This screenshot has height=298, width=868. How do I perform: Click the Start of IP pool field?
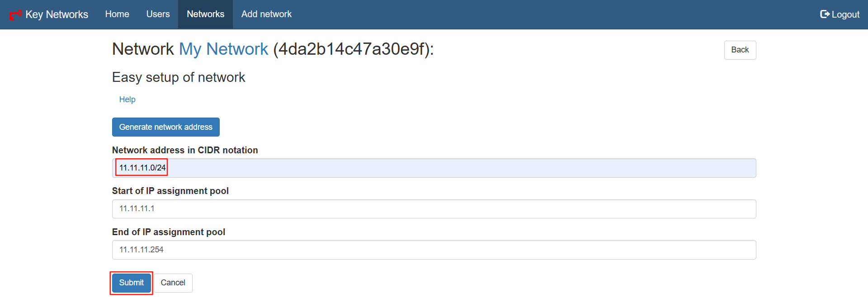pyautogui.click(x=434, y=209)
